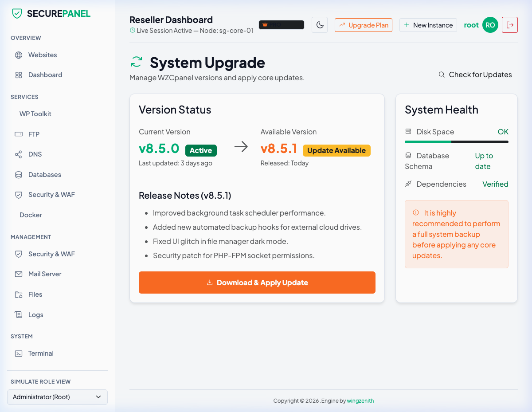Click the clock icon beside Live Session Active

coord(132,31)
